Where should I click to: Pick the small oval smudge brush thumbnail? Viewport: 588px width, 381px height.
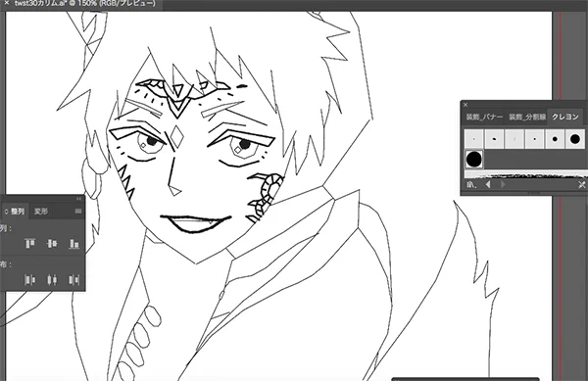[494, 139]
